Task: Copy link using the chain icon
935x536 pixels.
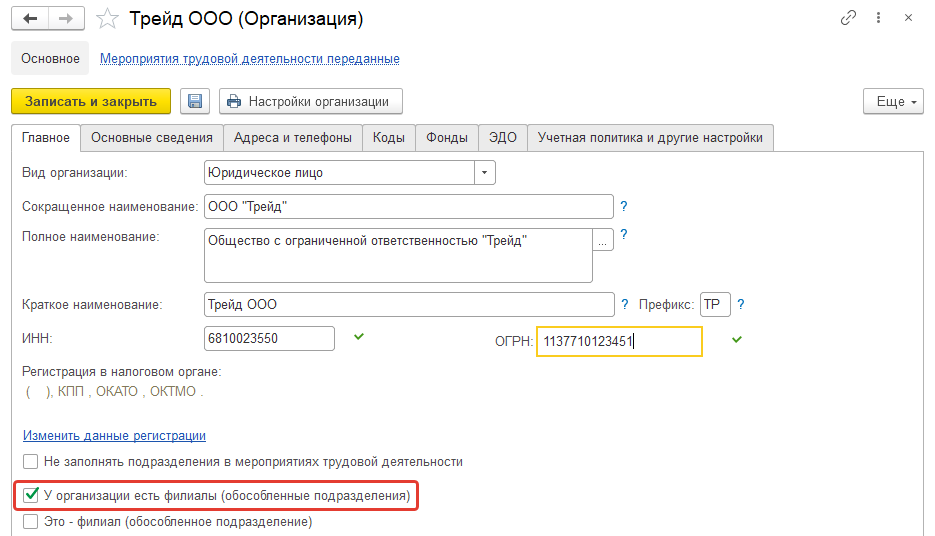Action: click(x=849, y=18)
